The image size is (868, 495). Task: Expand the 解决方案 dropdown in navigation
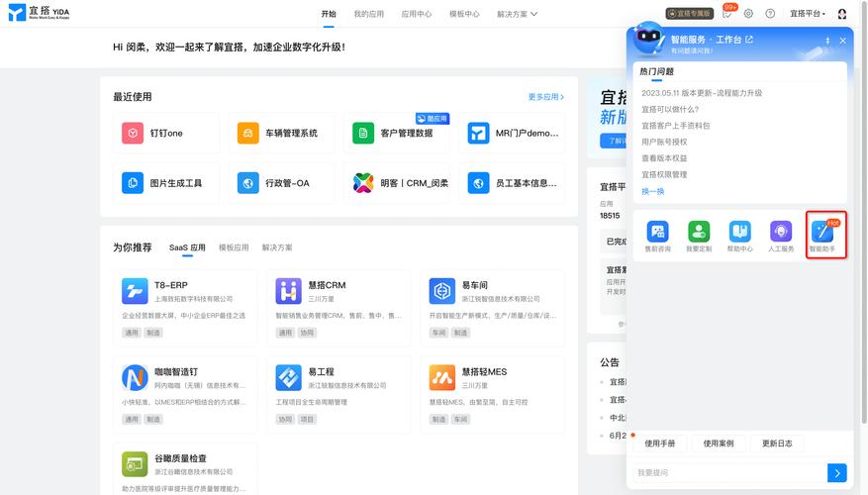517,14
